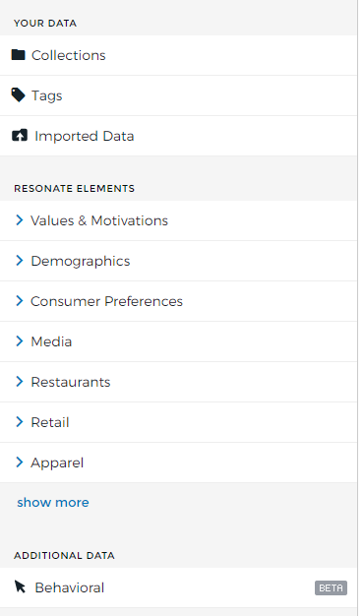Expand the Media chevron arrow
This screenshot has height=616, width=364.
[20, 341]
